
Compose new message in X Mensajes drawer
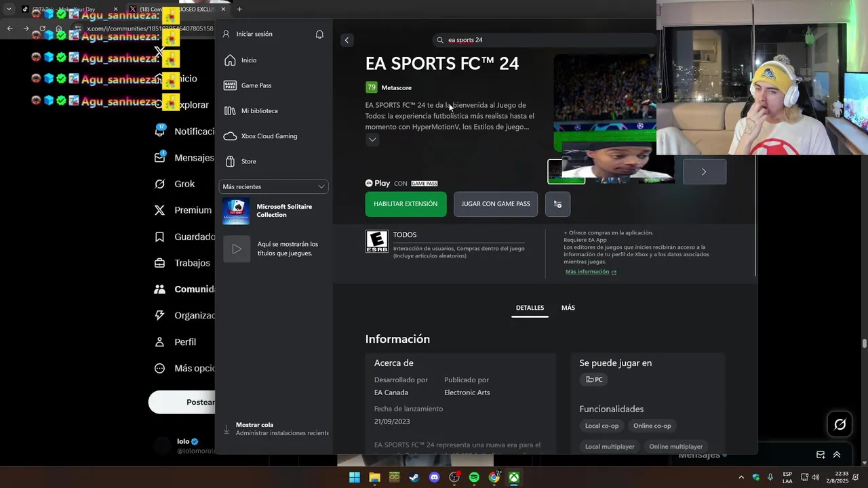(821, 455)
